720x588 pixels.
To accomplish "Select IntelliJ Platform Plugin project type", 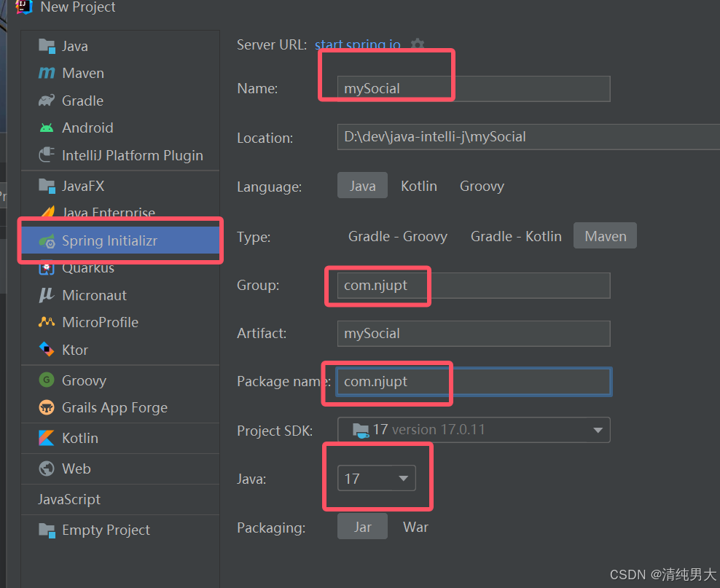I will point(120,155).
